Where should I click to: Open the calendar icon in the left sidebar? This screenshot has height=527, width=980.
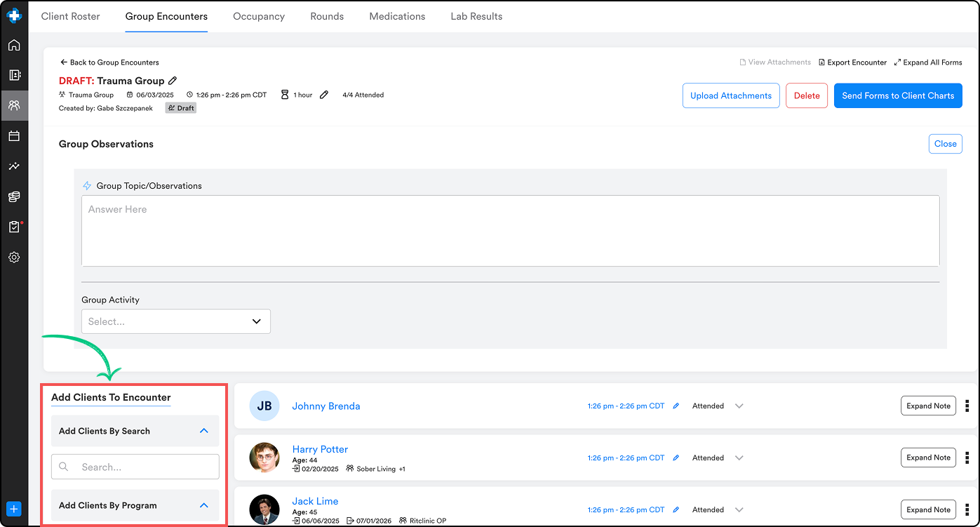[x=14, y=135]
